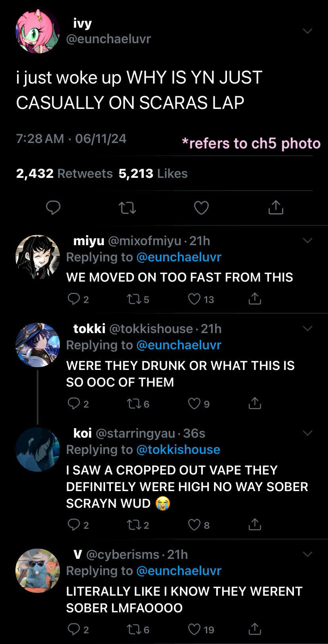Open @eunchaeluvr mention in V's reply
The height and width of the screenshot is (644, 328).
(179, 571)
